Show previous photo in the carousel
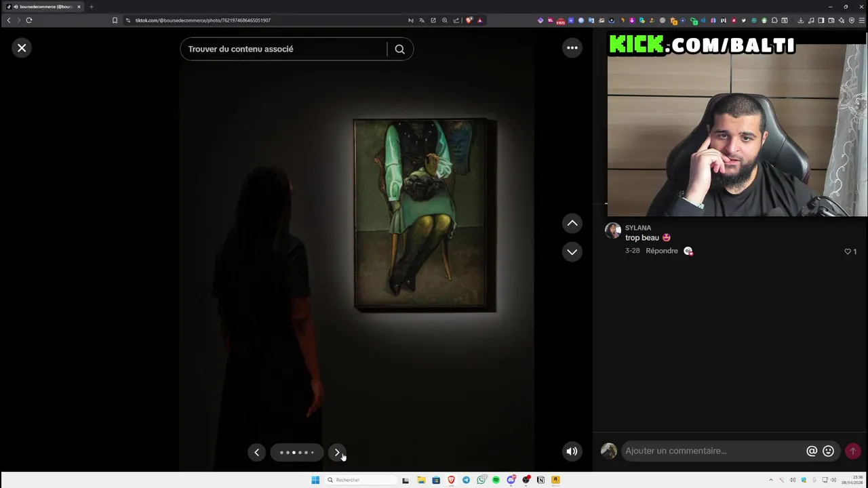Viewport: 868px width, 488px height. coord(256,452)
